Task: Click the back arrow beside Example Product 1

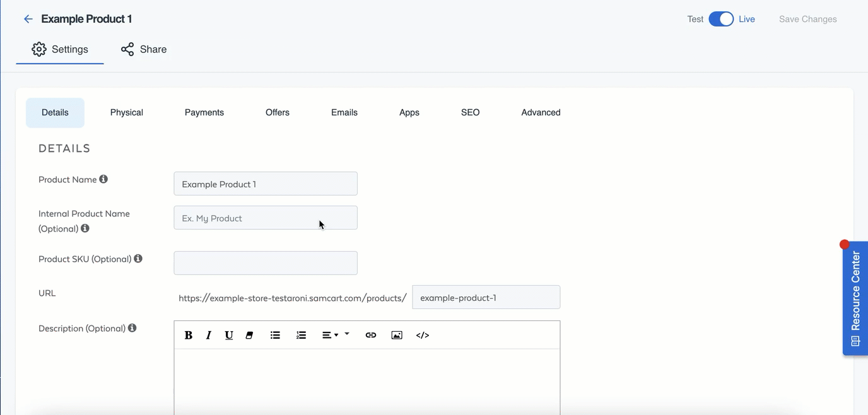Action: coord(28,19)
